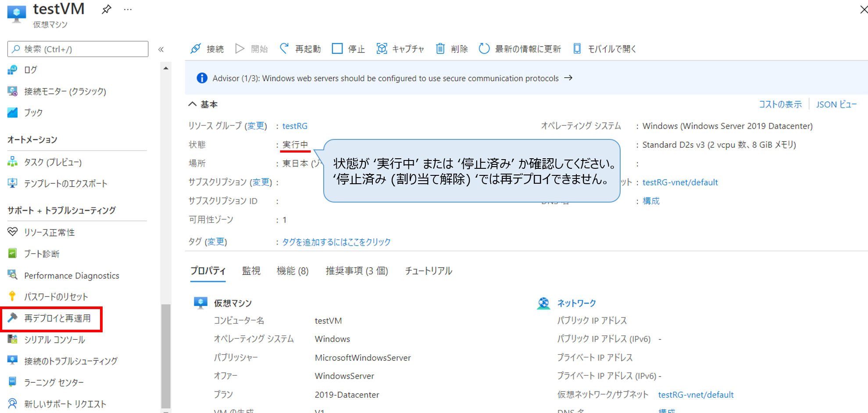Click the キャプチャ capture icon
Screen dimensions: 868x413
click(x=382, y=49)
